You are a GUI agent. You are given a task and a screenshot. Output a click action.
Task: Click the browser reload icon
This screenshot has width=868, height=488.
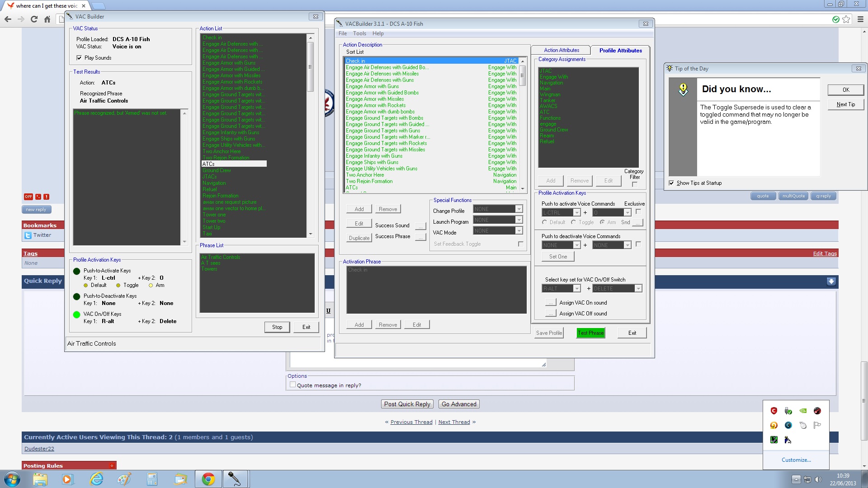34,19
